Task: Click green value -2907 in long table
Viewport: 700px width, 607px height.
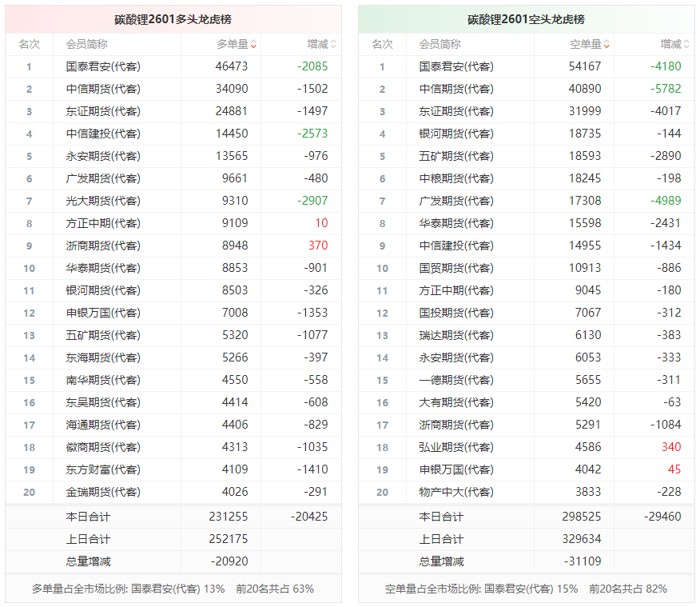Action: [312, 201]
